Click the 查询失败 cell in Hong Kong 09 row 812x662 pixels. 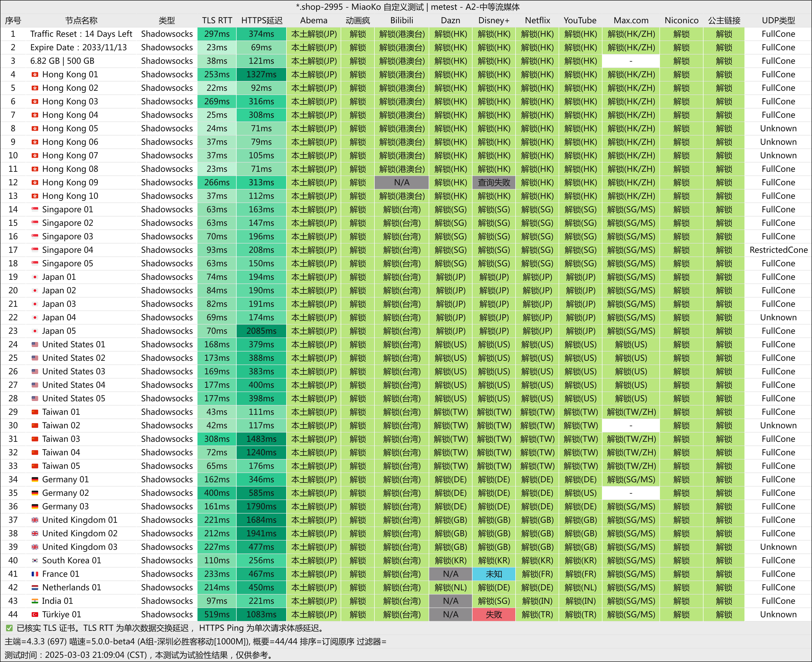pyautogui.click(x=493, y=183)
